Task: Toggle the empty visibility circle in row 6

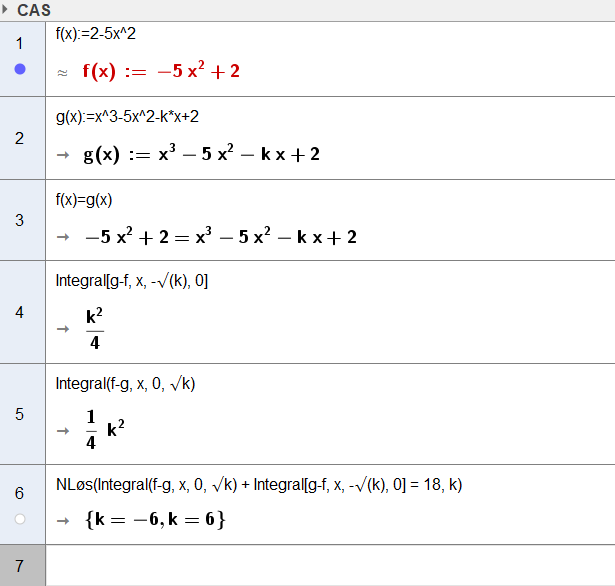Action: (x=20, y=519)
